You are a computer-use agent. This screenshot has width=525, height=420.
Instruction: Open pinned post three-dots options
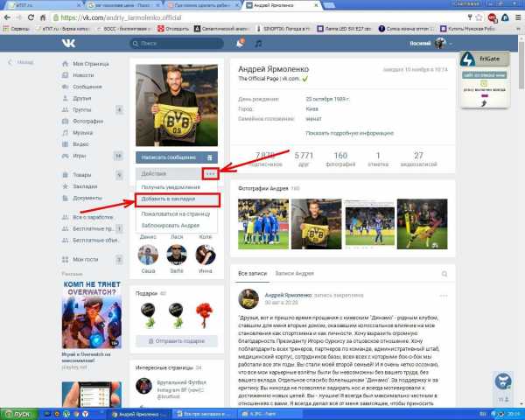(x=444, y=296)
